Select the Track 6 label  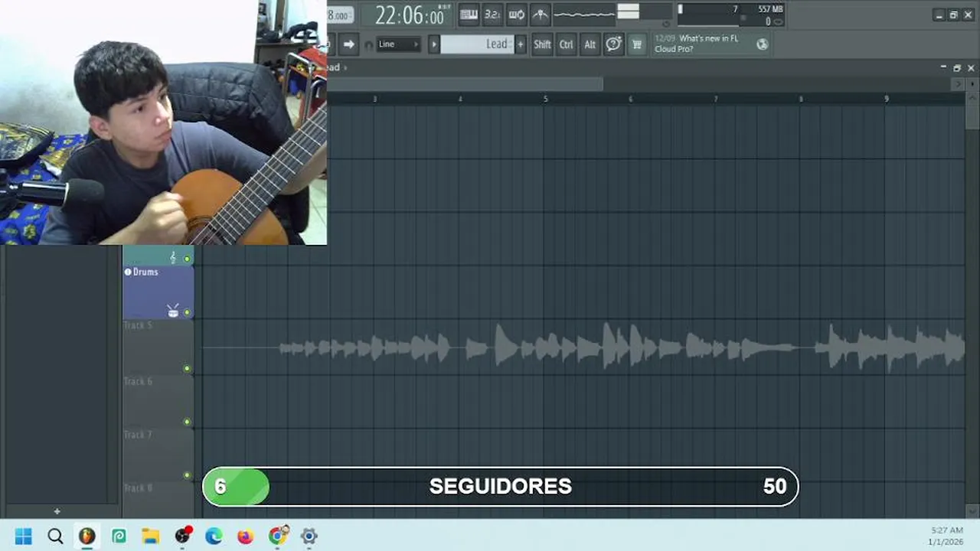click(x=138, y=381)
